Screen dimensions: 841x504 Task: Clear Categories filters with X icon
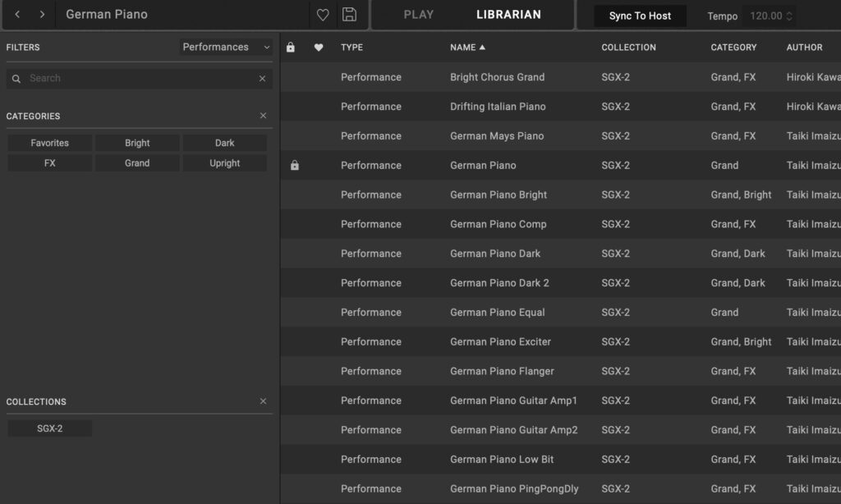263,116
